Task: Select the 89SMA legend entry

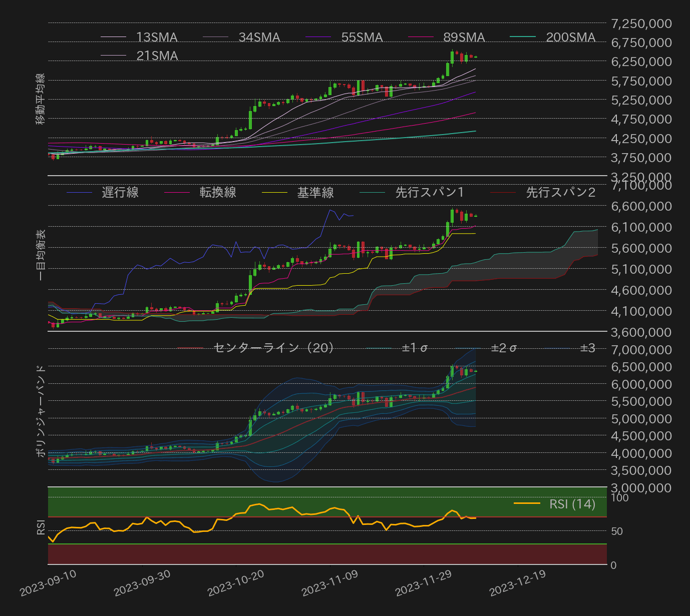Action: [464, 38]
